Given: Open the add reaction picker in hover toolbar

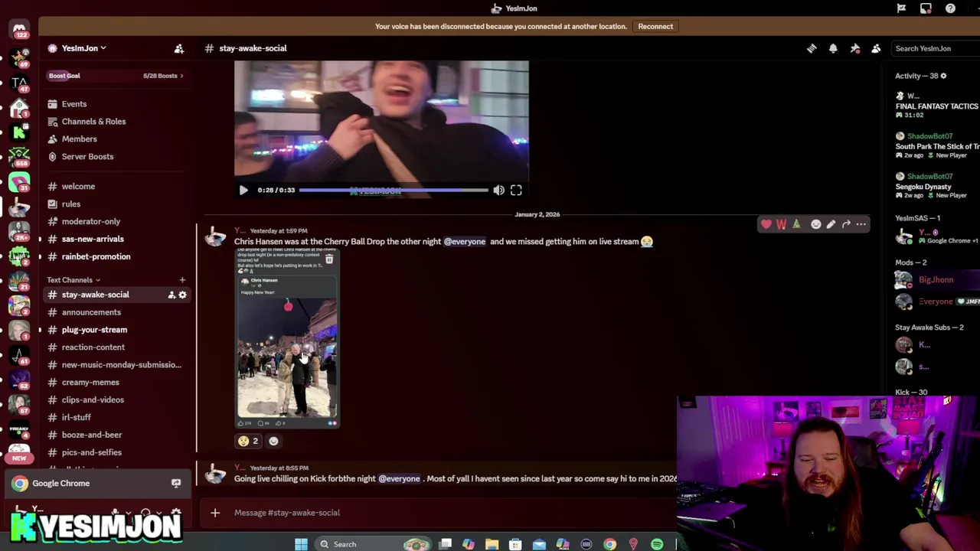Looking at the screenshot, I should pos(816,224).
